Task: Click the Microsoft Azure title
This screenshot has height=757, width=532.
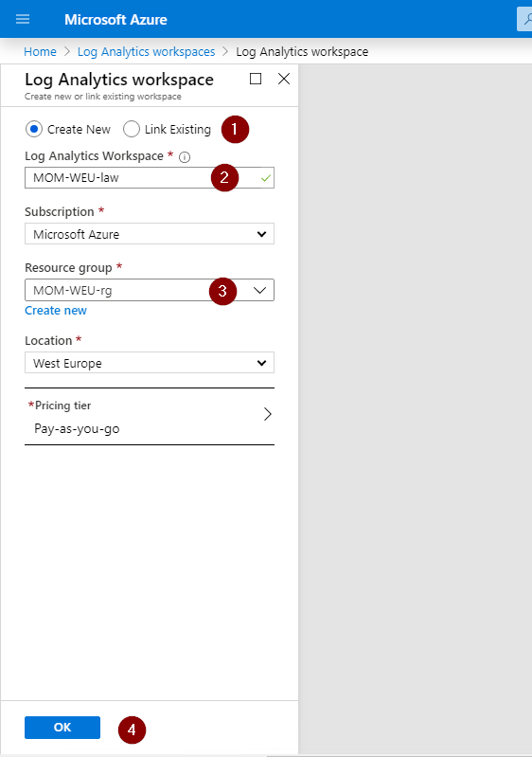Action: coord(115,20)
